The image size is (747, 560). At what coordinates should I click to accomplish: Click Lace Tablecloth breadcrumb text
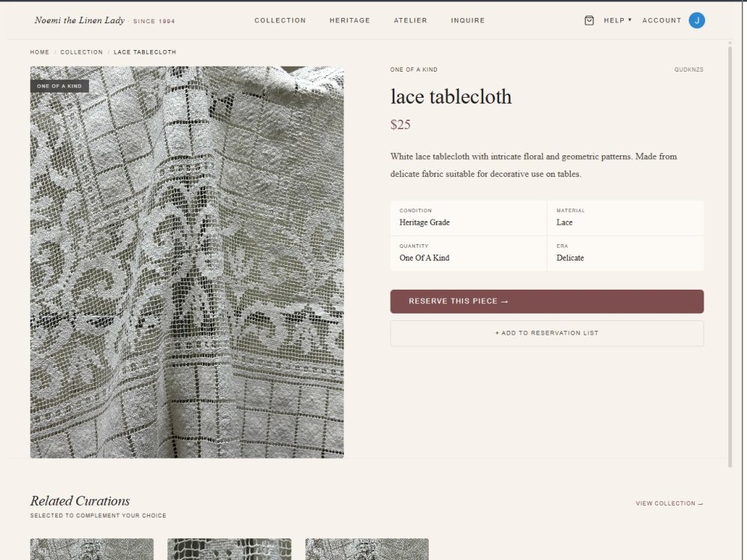145,52
